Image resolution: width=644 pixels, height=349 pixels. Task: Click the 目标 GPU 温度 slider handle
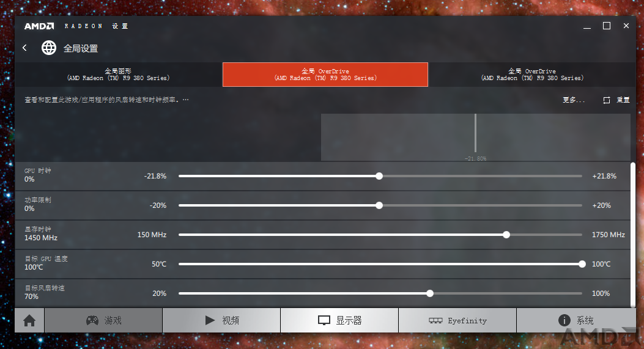tap(582, 264)
